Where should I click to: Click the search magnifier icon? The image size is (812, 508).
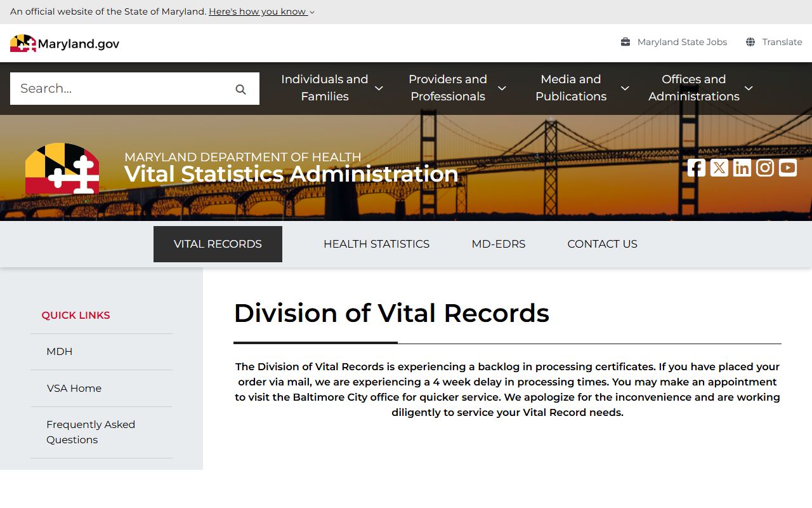click(240, 89)
